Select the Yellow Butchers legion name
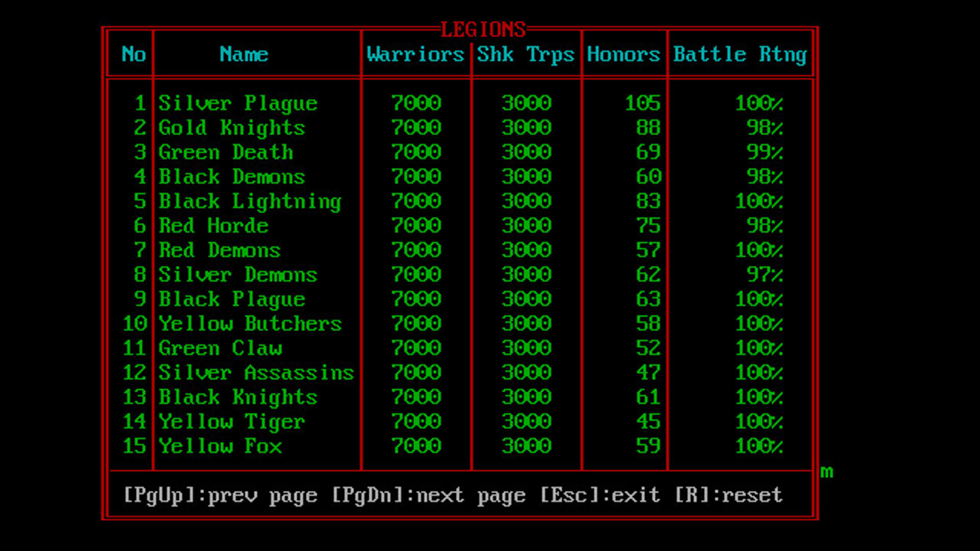Image resolution: width=980 pixels, height=551 pixels. [x=250, y=324]
